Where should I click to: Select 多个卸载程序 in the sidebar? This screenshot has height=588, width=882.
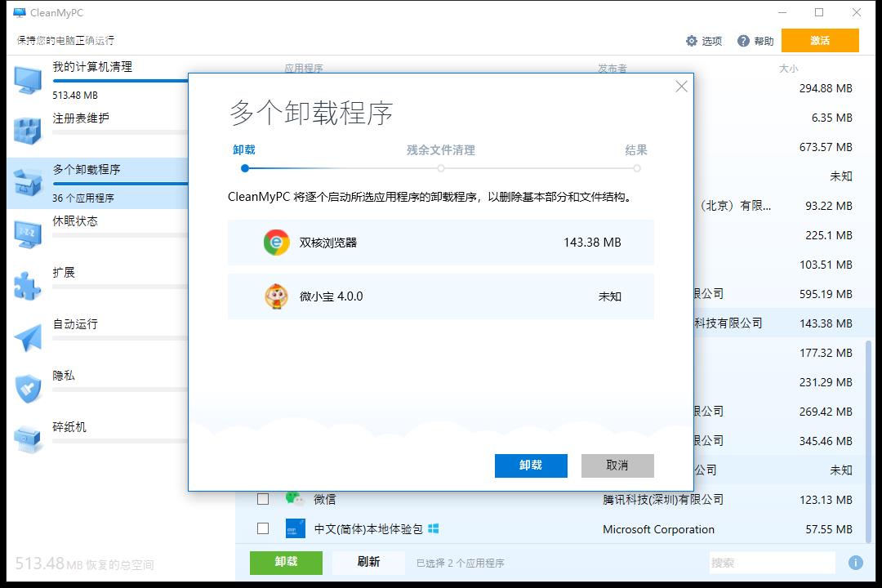(x=87, y=170)
